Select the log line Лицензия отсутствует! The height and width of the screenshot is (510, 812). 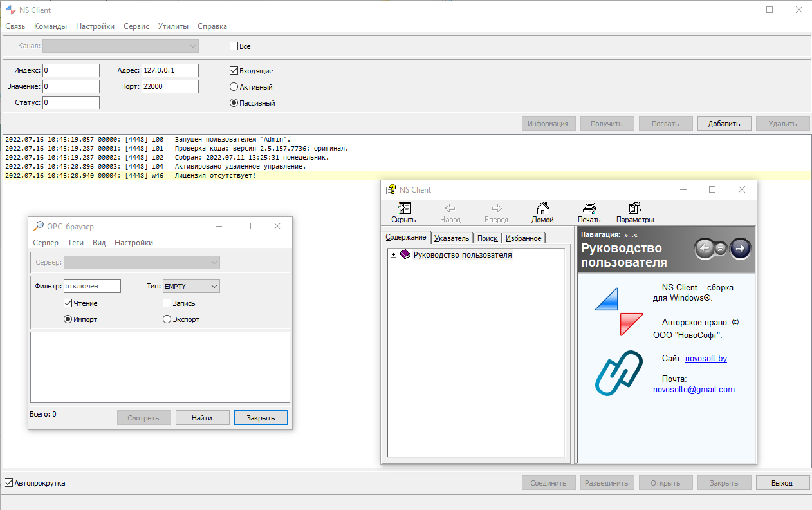(406, 176)
